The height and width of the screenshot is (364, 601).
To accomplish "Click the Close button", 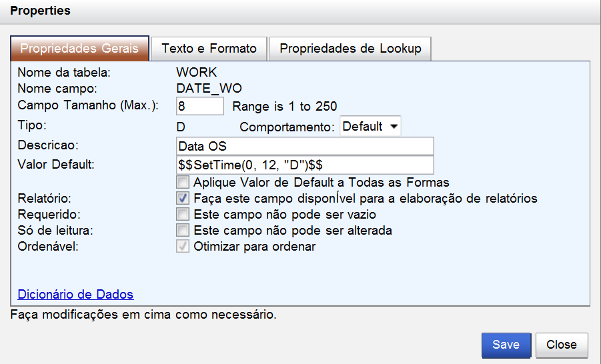I will coord(562,345).
